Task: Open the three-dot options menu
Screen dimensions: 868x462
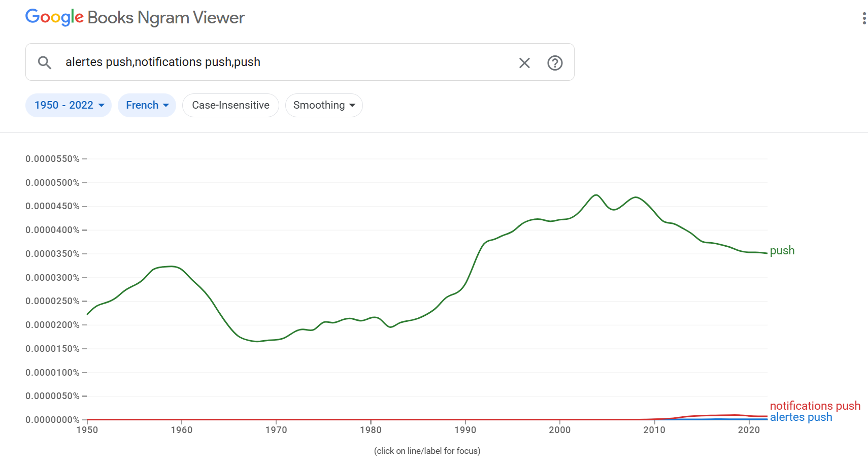Action: pos(864,18)
